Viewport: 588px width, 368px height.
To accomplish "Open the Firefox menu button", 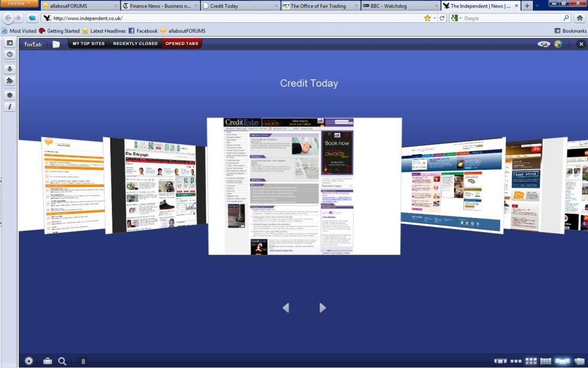I will coord(19,3).
